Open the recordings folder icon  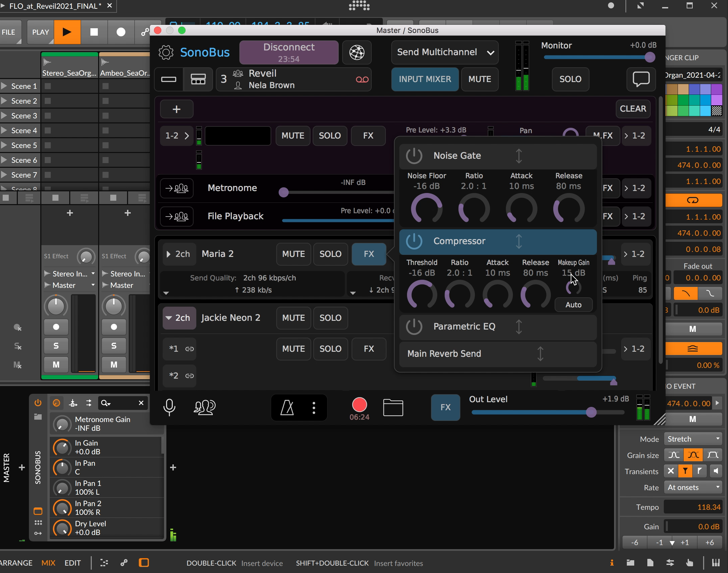pos(393,408)
